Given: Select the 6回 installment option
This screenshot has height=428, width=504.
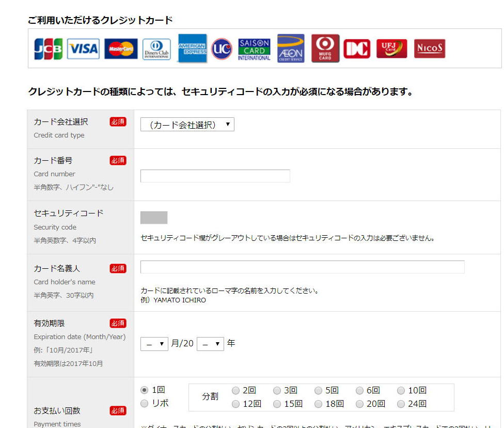Looking at the screenshot, I should 359,390.
